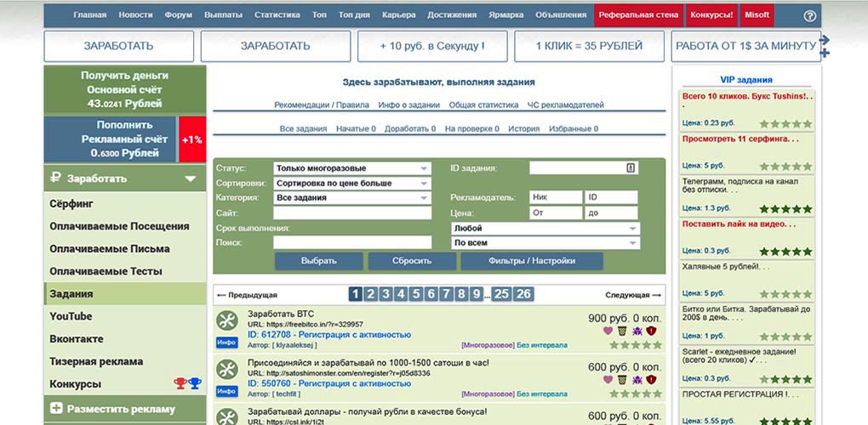Viewport: 868px width, 425px height.
Task: Click Получить деньги Основной счёт block
Action: click(x=125, y=89)
